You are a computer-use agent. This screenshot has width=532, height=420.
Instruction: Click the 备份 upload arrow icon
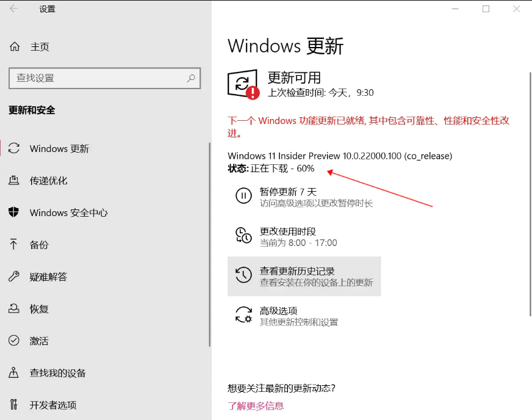[13, 244]
